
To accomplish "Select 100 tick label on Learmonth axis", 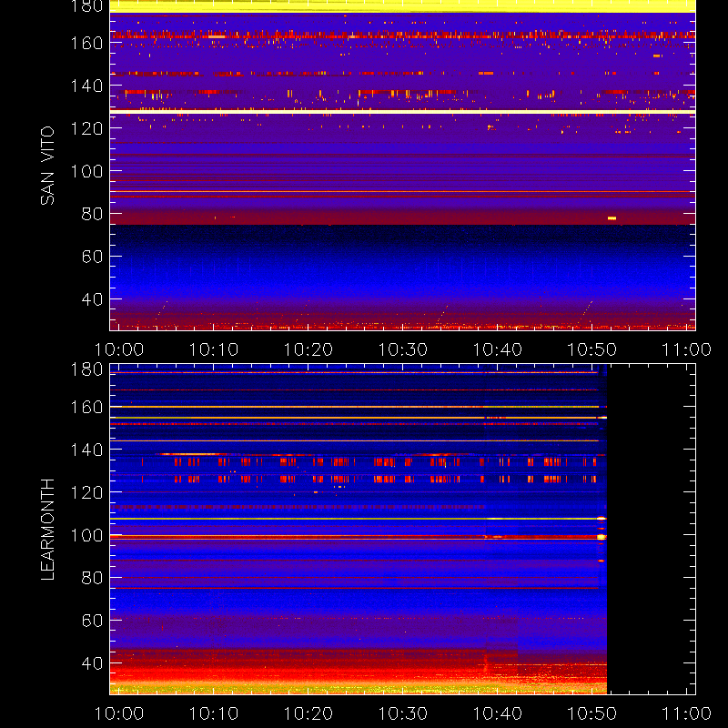I will [86, 535].
